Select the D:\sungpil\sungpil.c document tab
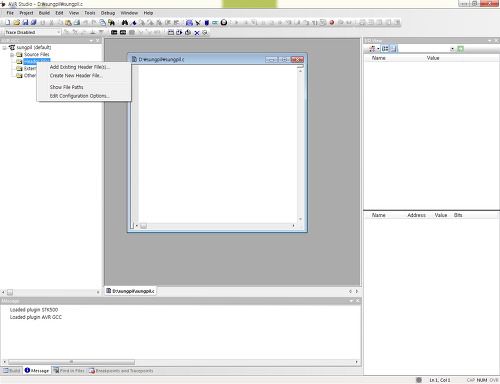Screen dimensions: 500x384 pos(130,291)
